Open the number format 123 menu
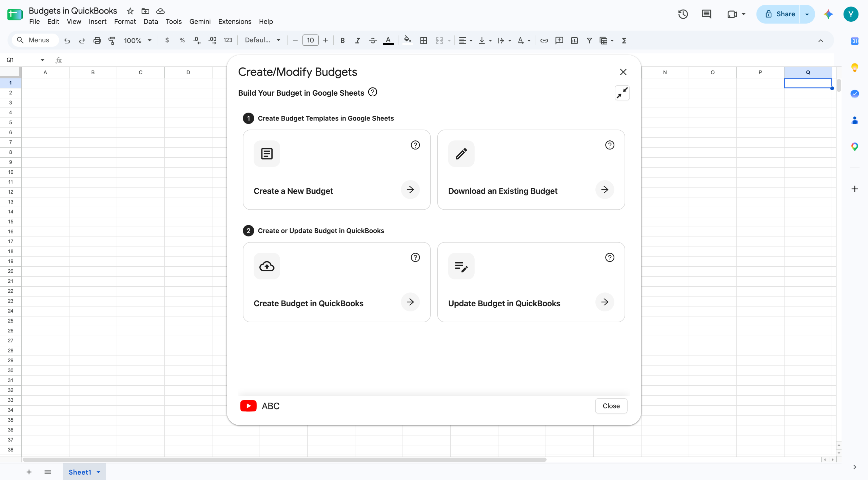Screen dimensions: 868x480 click(228, 40)
